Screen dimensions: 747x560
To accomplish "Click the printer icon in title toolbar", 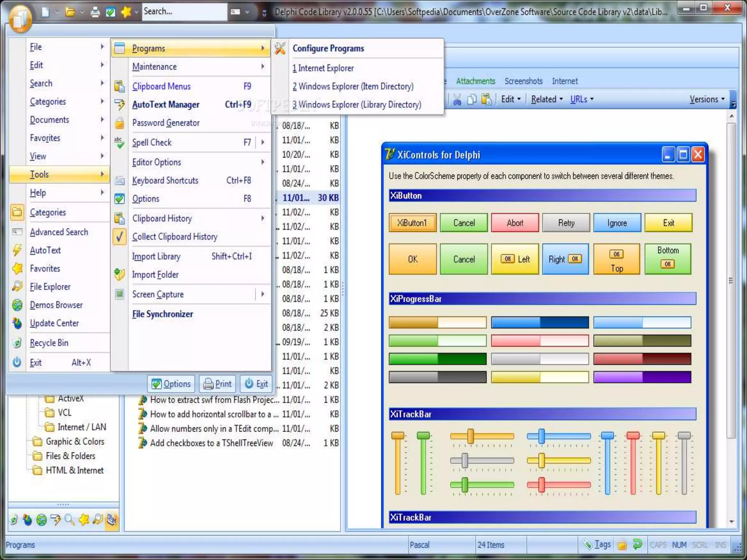I will (x=95, y=12).
